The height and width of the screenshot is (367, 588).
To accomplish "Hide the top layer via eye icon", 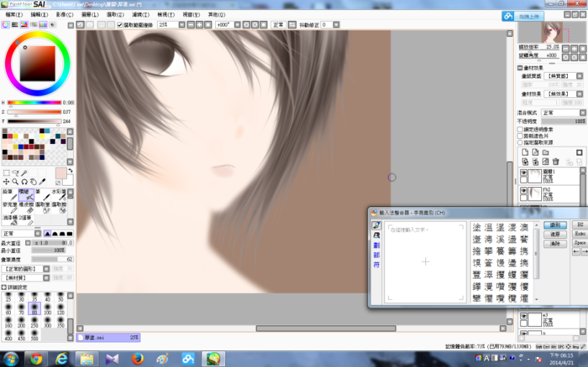I will [524, 173].
